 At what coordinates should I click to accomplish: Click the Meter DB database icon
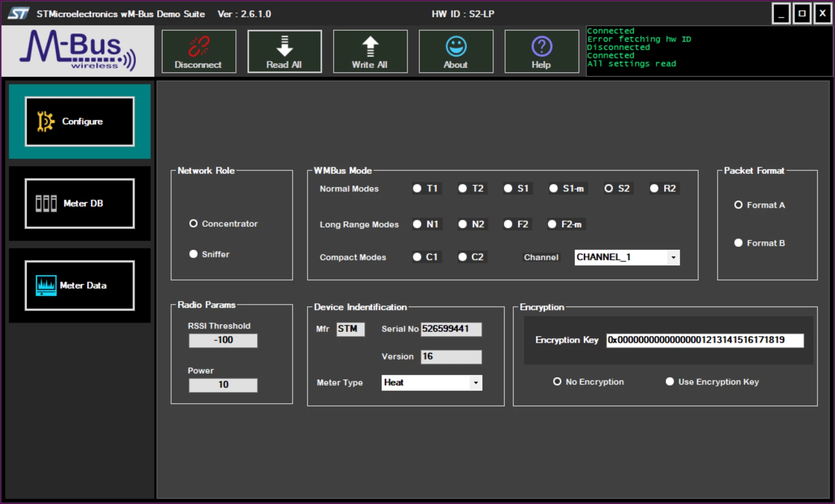point(46,203)
